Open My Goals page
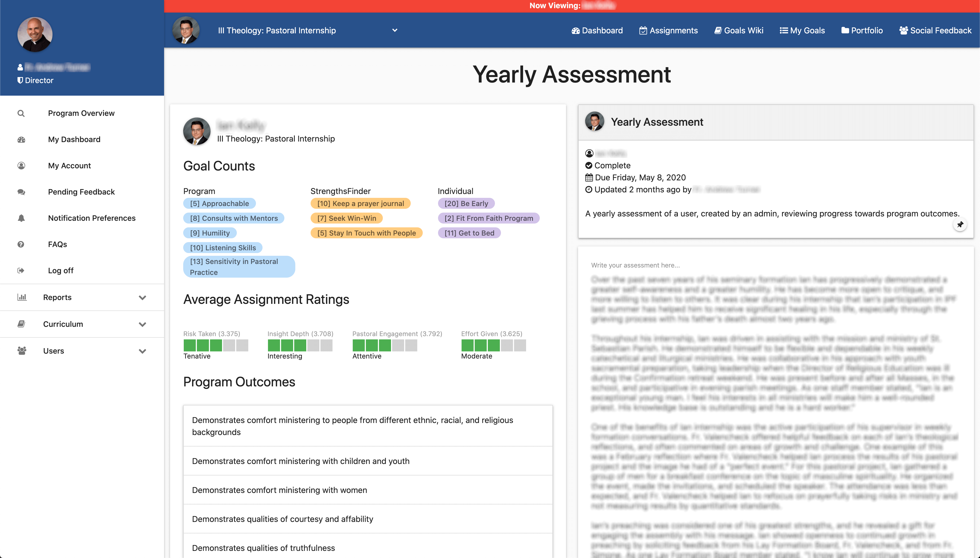This screenshot has width=980, height=558. (802, 31)
